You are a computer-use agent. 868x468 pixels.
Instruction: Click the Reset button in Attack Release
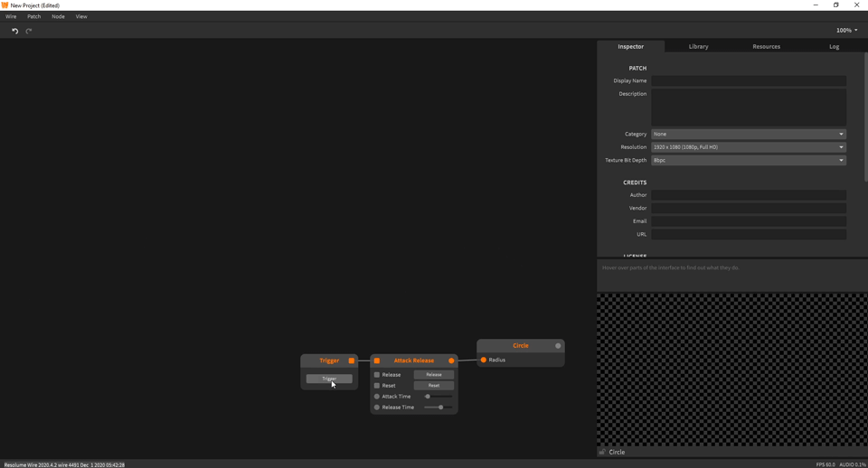433,386
